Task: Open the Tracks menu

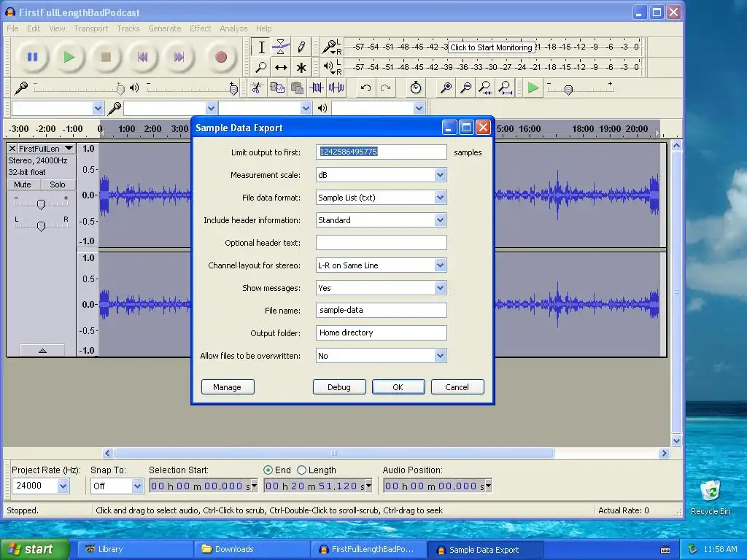Action: coord(128,28)
